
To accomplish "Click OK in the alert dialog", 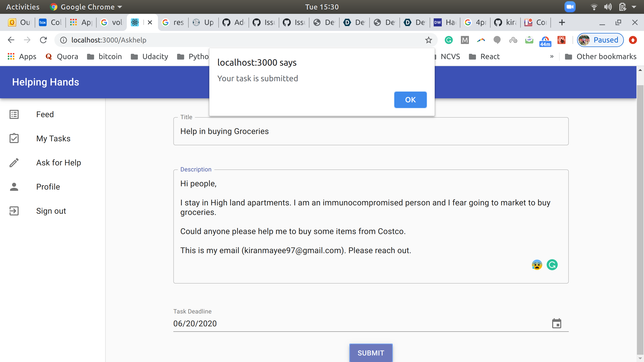I will [x=410, y=100].
